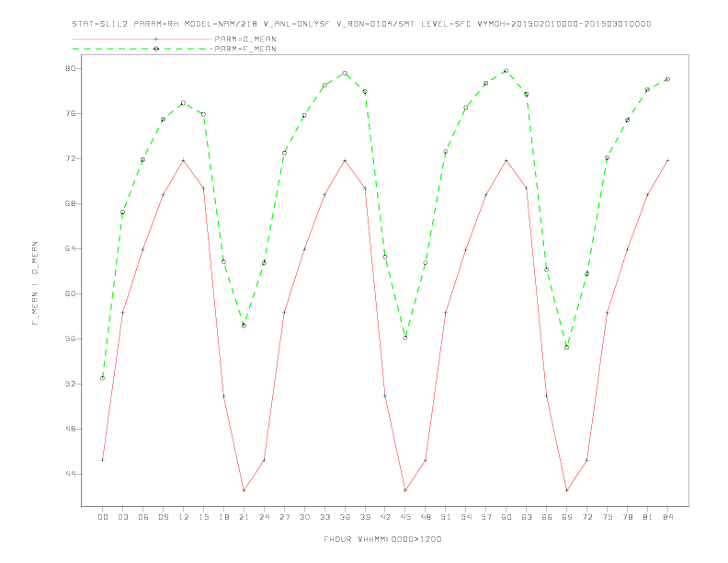Click the x-axis hour label 24
Screen dimensions: 728x563
(x=264, y=517)
